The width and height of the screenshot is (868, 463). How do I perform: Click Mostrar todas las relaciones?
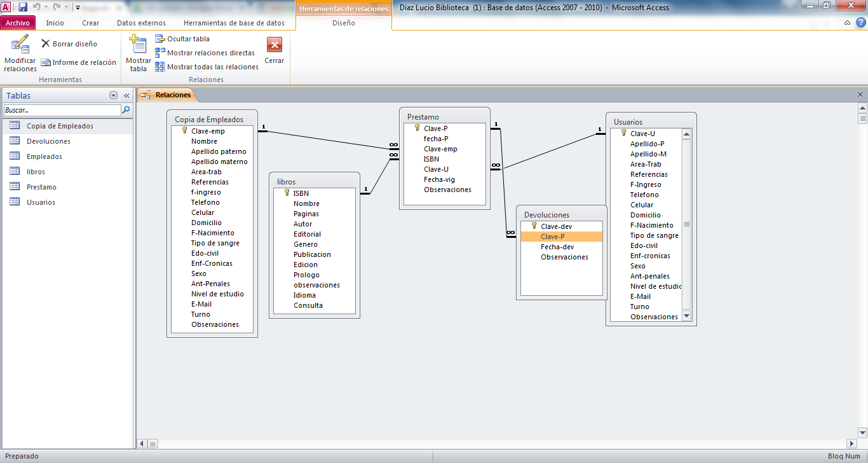pos(207,67)
